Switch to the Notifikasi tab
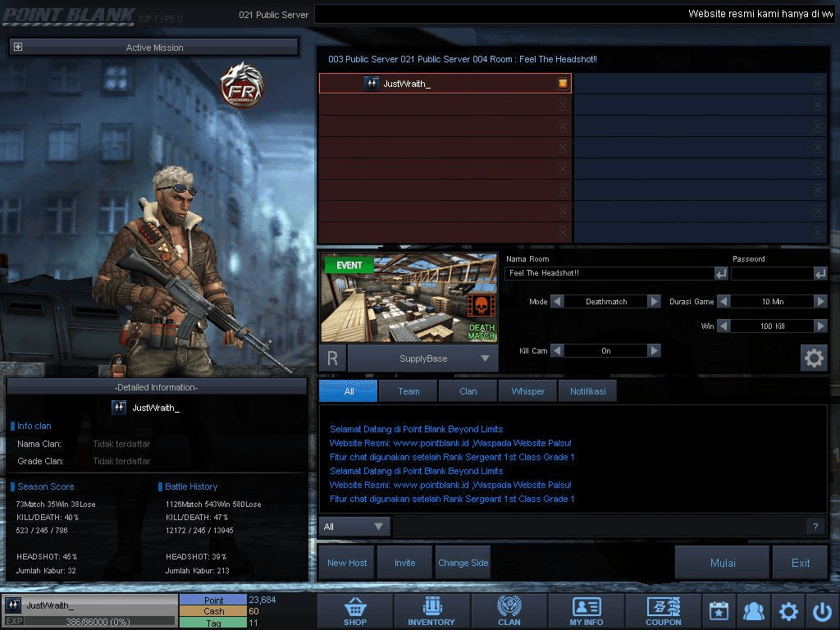Image resolution: width=840 pixels, height=630 pixels. [x=587, y=391]
